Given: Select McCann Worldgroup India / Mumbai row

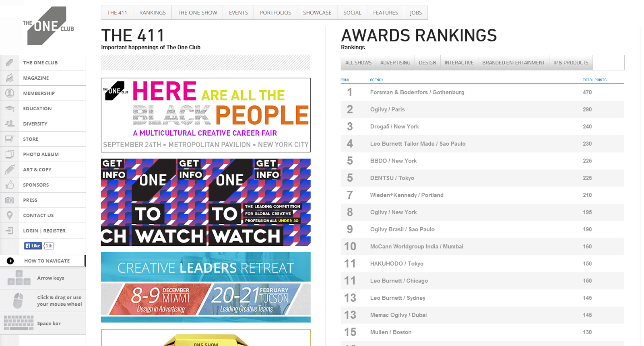Looking at the screenshot, I should (482, 247).
